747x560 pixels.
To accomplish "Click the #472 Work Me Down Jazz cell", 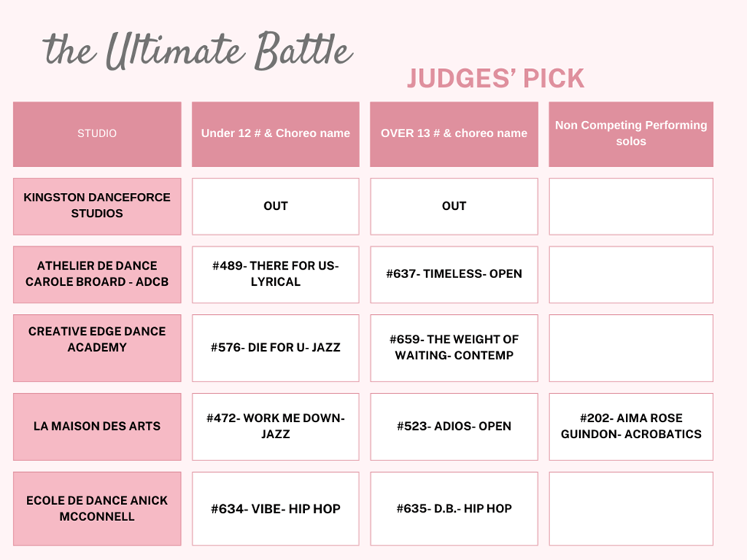I will (x=275, y=426).
